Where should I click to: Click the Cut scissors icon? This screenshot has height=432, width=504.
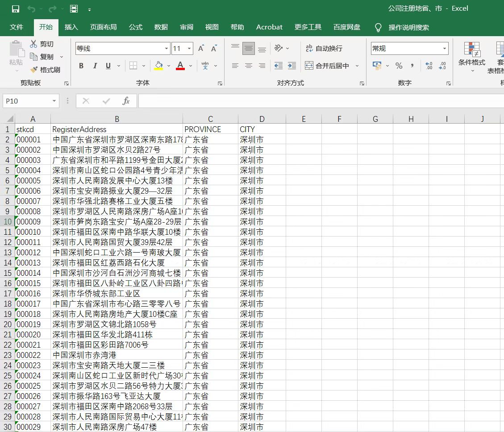[x=34, y=44]
